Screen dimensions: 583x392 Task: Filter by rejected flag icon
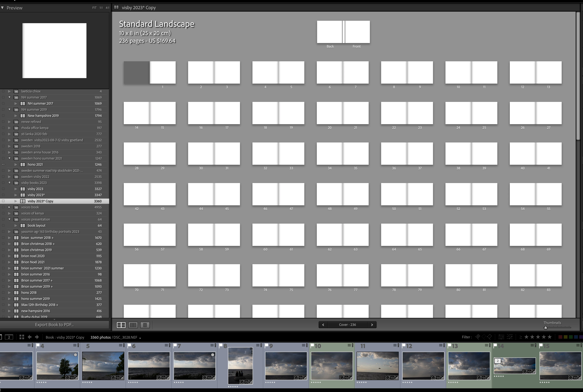coord(489,337)
